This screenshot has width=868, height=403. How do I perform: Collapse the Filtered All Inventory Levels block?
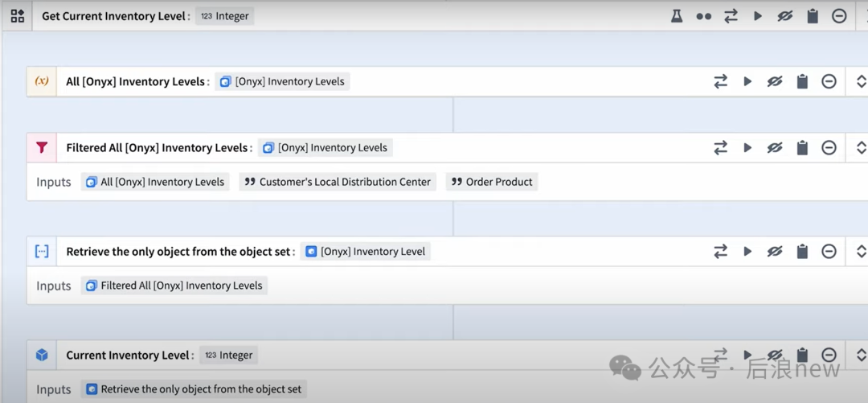(x=861, y=148)
